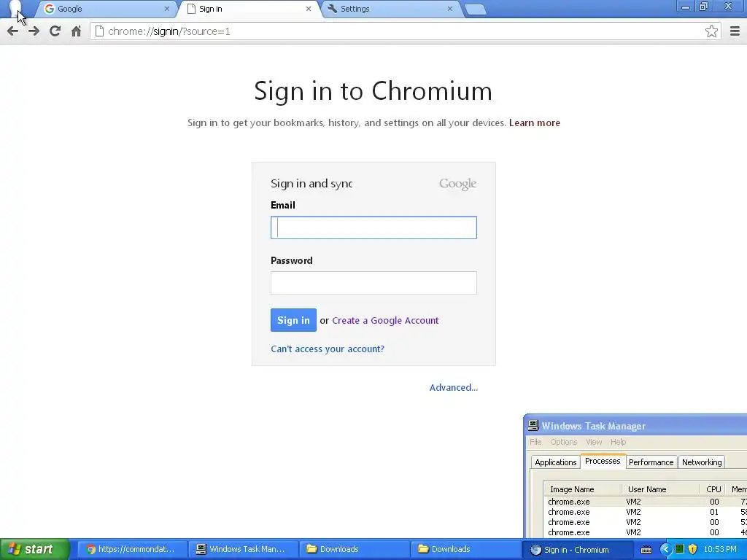Image resolution: width=747 pixels, height=560 pixels.
Task: Reload the current page
Action: pos(55,31)
